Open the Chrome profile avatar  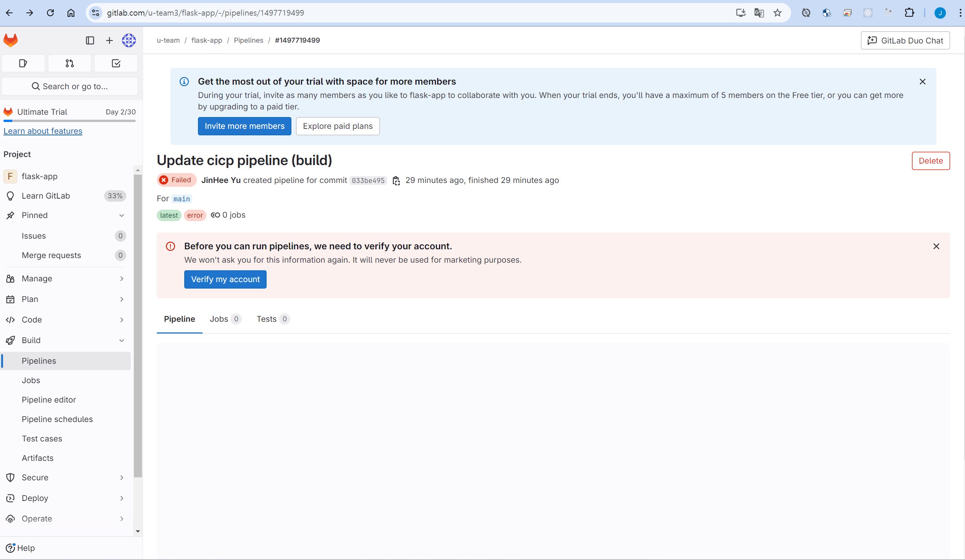[x=940, y=13]
